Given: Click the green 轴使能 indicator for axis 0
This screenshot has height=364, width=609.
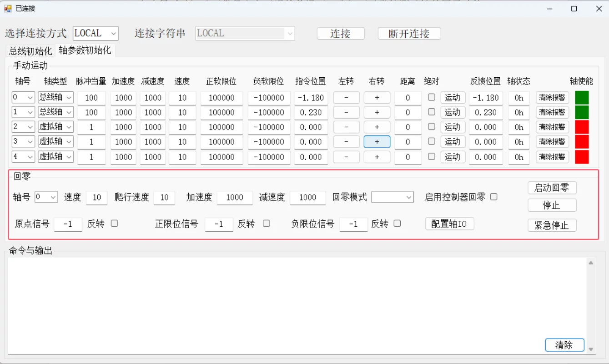Looking at the screenshot, I should pos(582,97).
